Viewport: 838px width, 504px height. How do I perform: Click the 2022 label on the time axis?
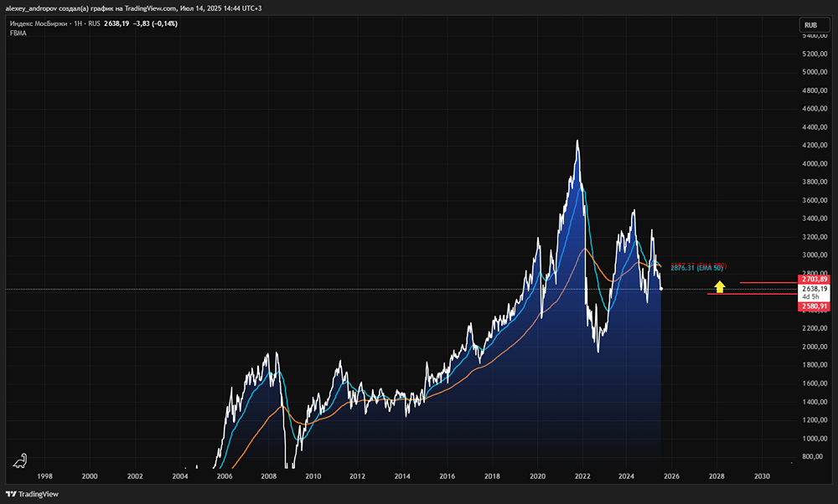(582, 476)
